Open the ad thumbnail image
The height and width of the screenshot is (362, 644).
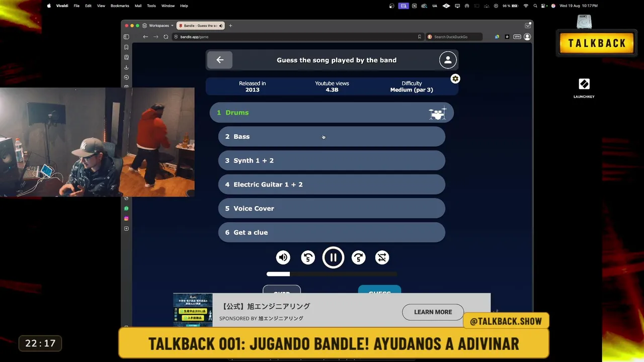tap(193, 310)
